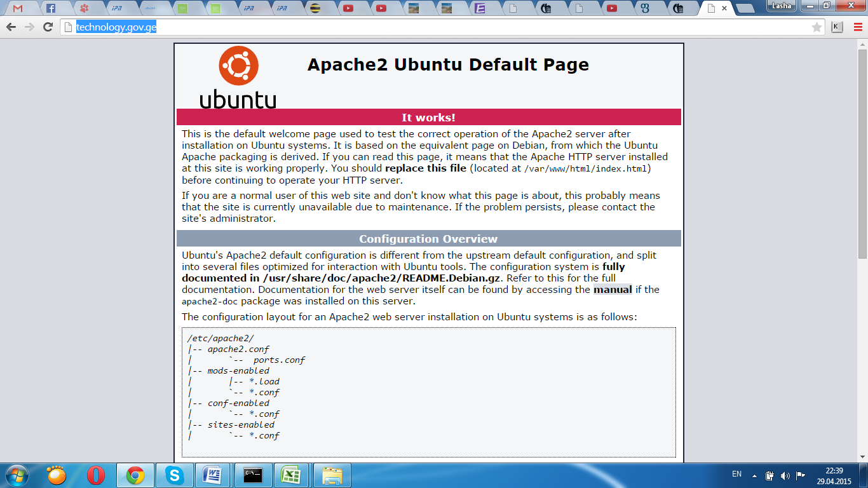Click 'mods-enabled' in the layout tree
Viewport: 868px width, 488px height.
(x=238, y=371)
